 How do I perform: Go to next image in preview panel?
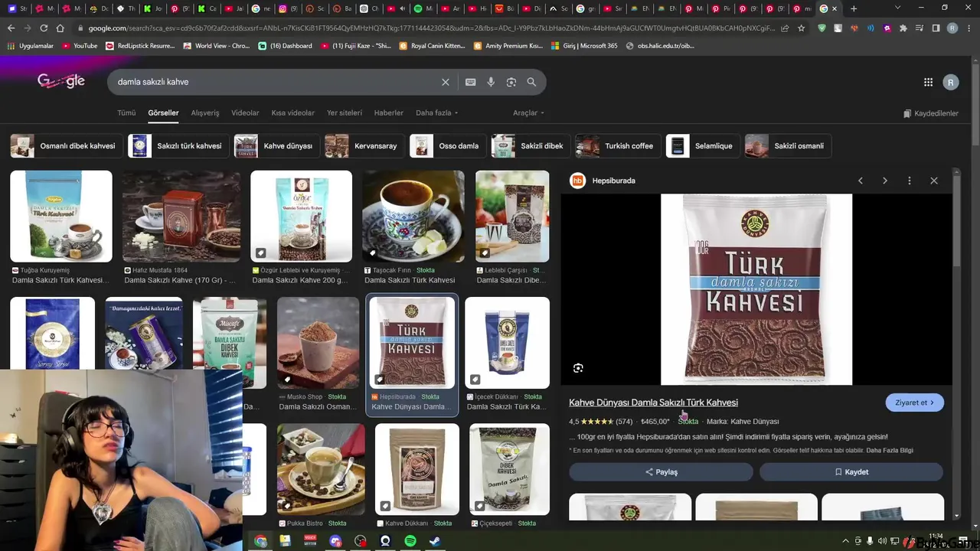coord(885,181)
